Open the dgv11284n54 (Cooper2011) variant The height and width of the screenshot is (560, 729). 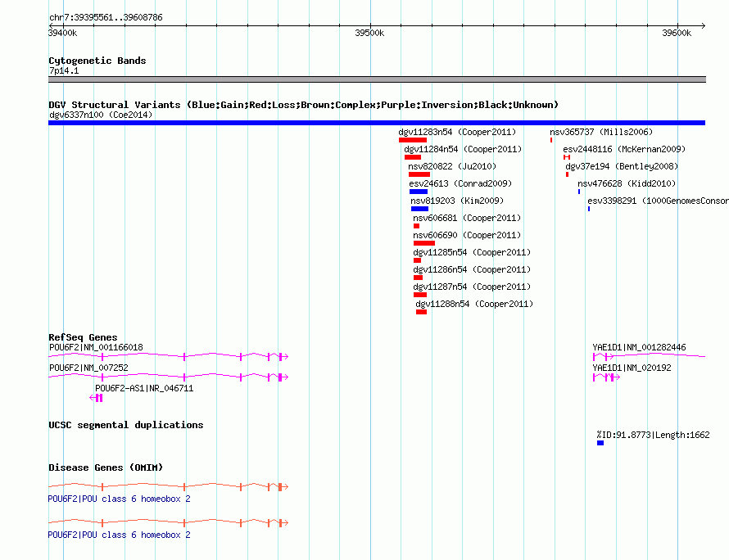(463, 149)
